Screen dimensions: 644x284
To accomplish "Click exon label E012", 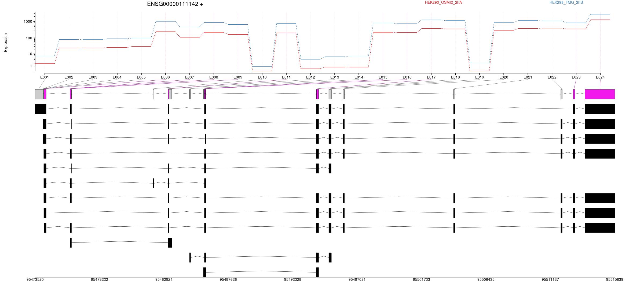I will pos(310,77).
